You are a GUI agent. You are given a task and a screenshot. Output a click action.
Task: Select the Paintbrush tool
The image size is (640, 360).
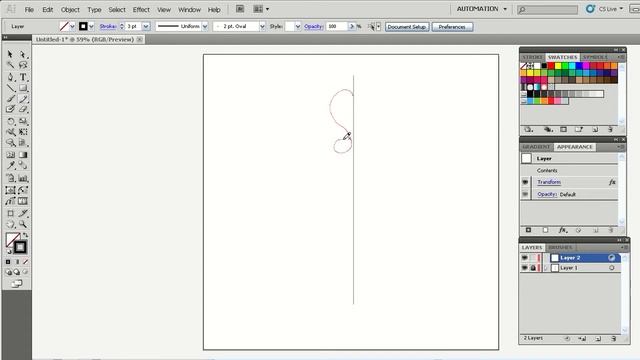coord(10,99)
